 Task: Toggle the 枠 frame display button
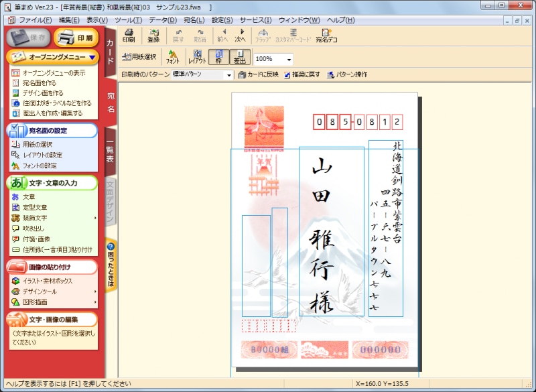coord(219,57)
